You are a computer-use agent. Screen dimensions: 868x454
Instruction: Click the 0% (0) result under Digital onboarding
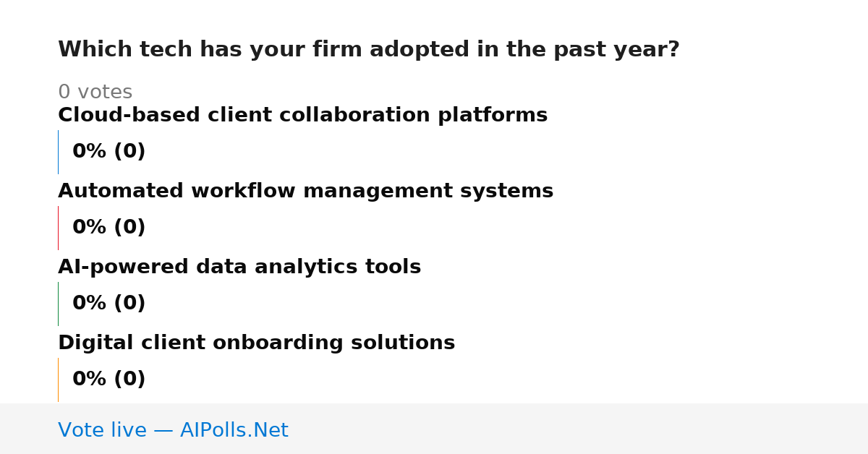coord(109,380)
